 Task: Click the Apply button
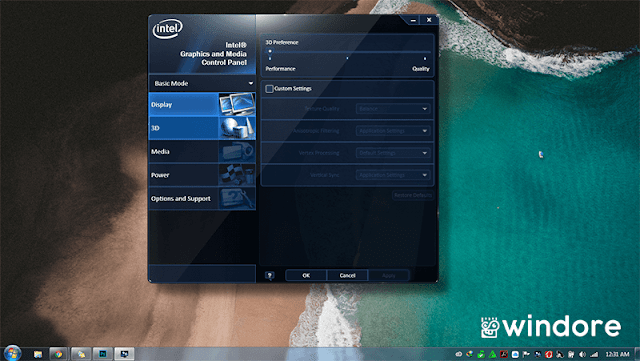click(x=389, y=276)
